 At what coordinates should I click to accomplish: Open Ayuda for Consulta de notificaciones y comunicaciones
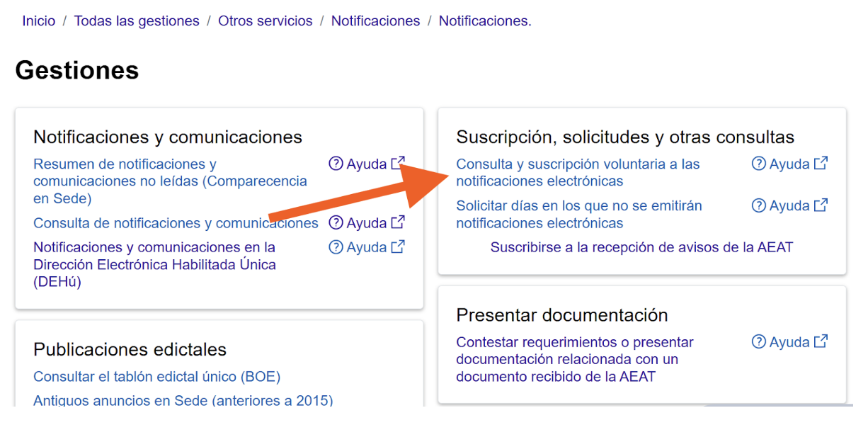click(367, 223)
